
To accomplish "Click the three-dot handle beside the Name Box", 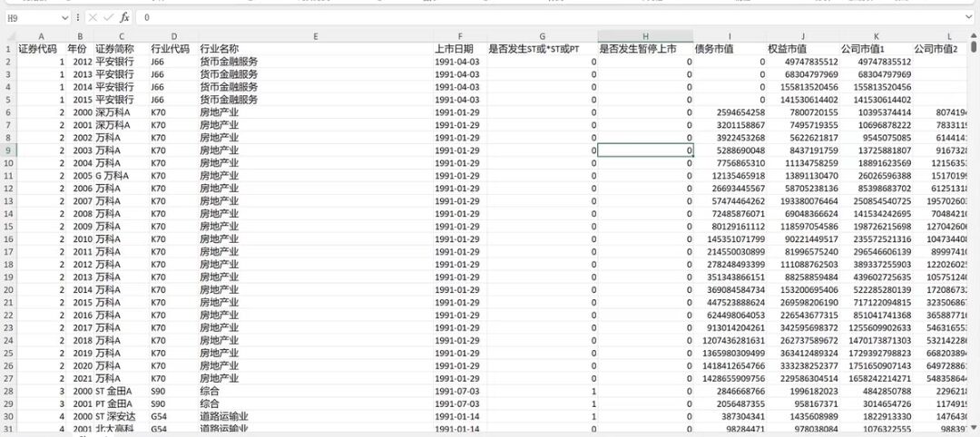I will 77,17.
